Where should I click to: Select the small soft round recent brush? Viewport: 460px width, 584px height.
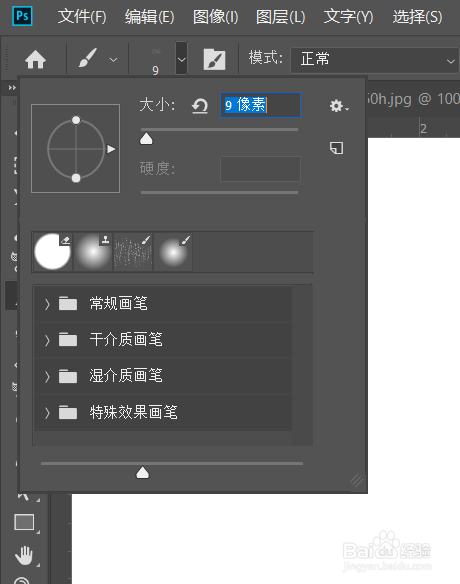(x=173, y=251)
